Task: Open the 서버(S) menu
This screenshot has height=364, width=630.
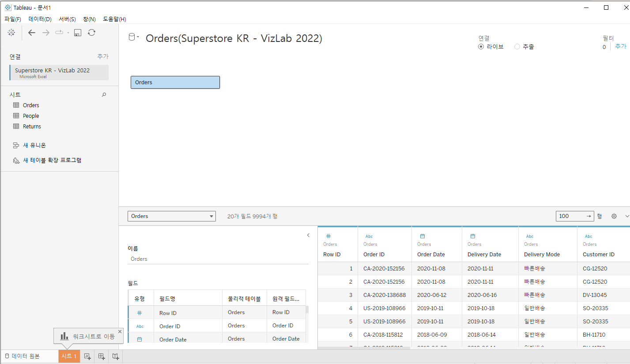Action: click(x=67, y=19)
